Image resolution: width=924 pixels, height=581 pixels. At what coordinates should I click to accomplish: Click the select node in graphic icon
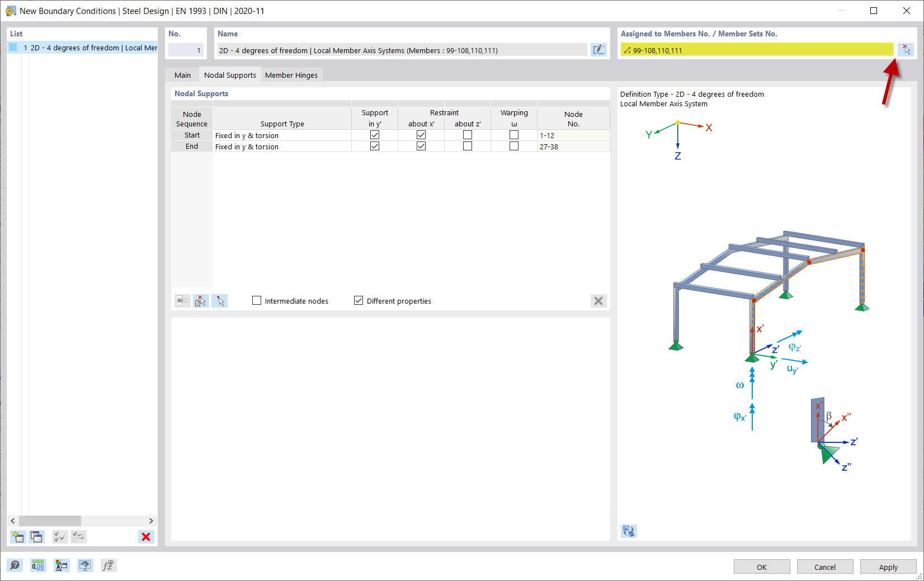[x=220, y=301]
